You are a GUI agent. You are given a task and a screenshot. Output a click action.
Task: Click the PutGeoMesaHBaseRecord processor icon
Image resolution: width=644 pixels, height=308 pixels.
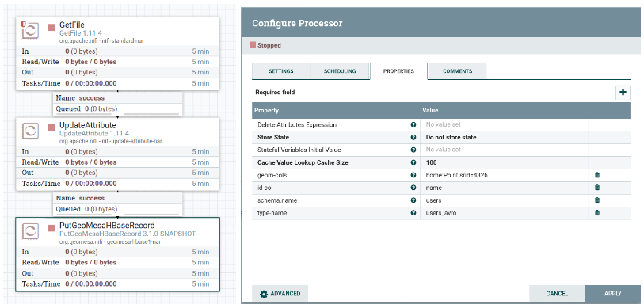pos(29,230)
